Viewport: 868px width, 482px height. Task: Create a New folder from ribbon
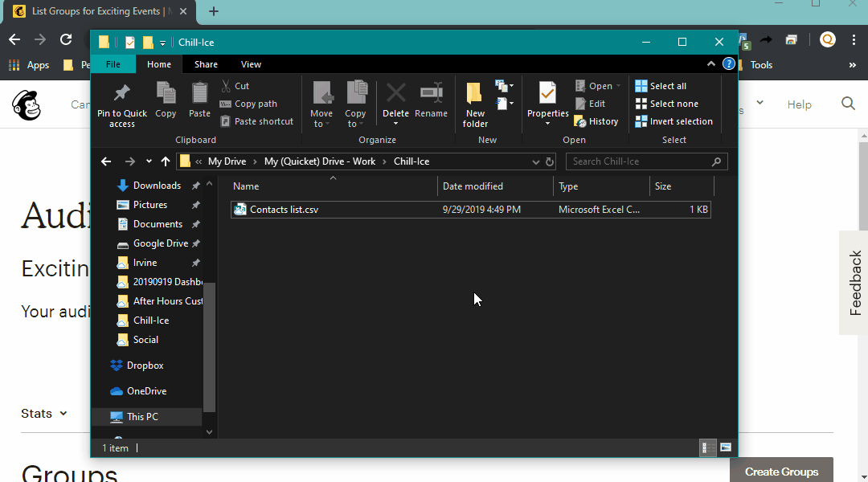point(475,104)
